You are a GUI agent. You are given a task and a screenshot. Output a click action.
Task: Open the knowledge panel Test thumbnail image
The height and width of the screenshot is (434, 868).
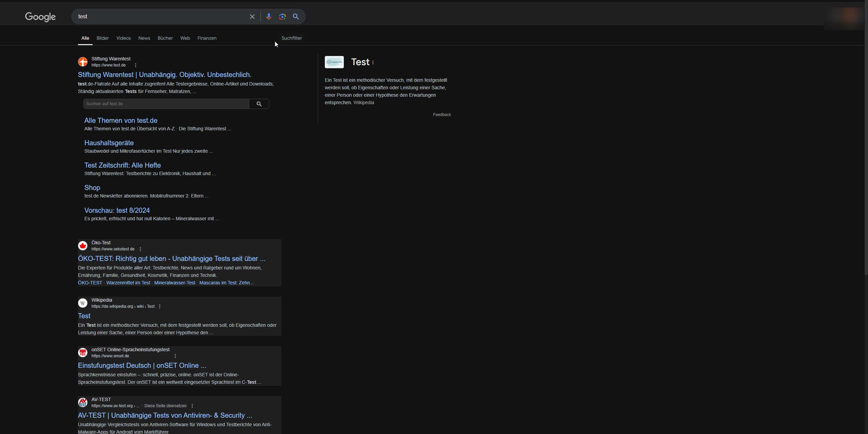(334, 62)
